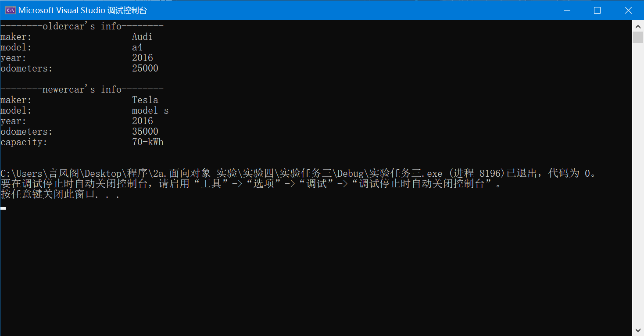Click the window title 'Microsoft Visual Studio 调试控制台'

coord(83,10)
